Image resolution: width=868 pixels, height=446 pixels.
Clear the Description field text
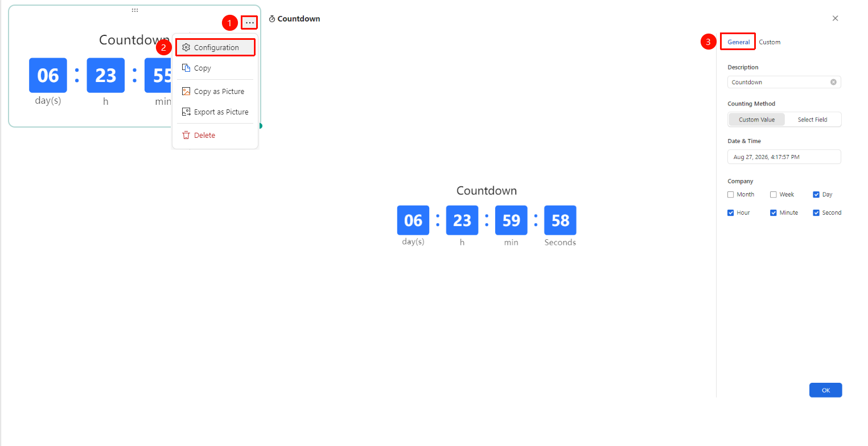[x=833, y=82]
